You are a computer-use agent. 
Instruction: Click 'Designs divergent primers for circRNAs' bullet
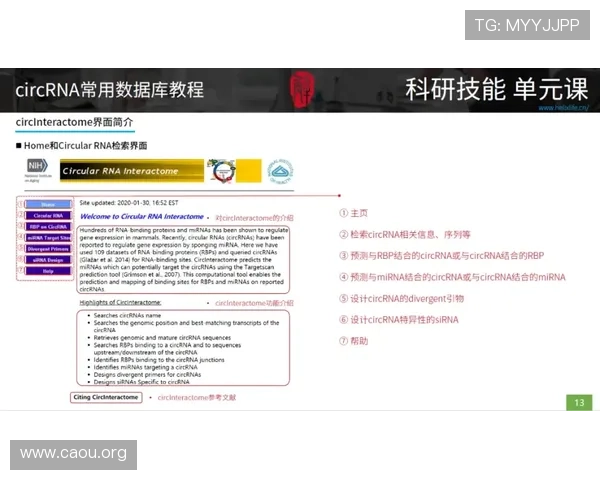pyautogui.click(x=147, y=374)
